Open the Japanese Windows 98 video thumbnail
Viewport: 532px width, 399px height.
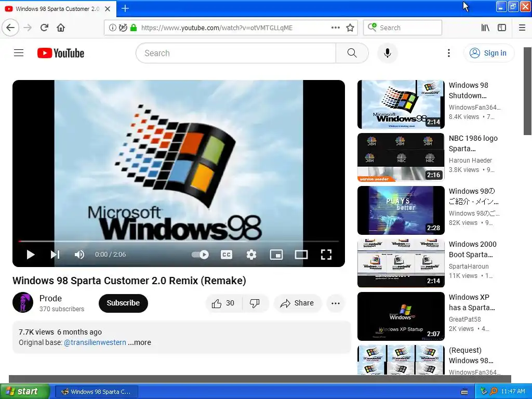point(401,210)
